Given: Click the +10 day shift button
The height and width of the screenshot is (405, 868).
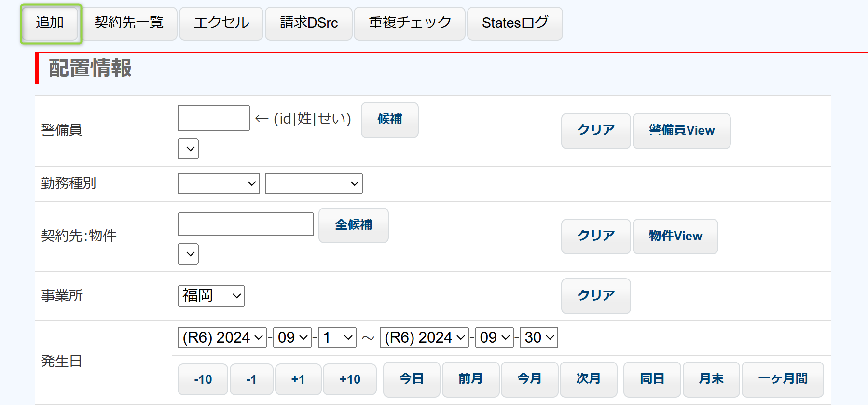Looking at the screenshot, I should click(x=349, y=380).
